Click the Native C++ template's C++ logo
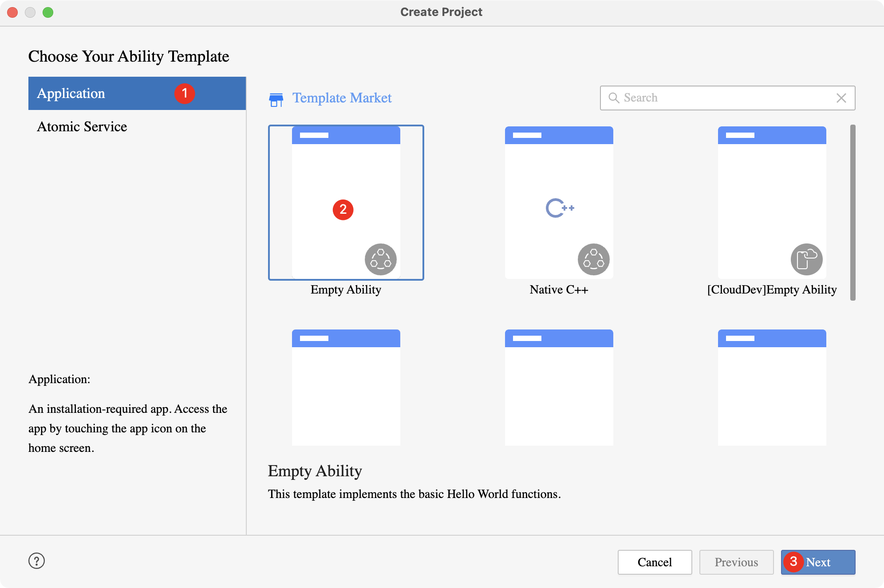The image size is (884, 588). [x=559, y=208]
